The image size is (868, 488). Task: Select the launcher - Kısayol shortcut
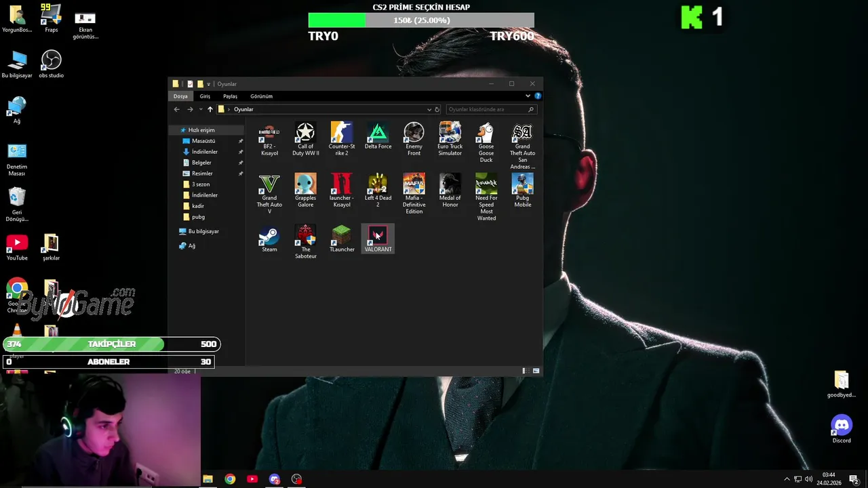341,191
